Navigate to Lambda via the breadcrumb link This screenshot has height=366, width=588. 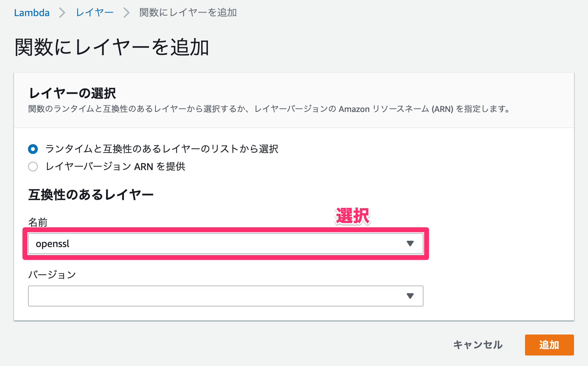click(x=32, y=12)
